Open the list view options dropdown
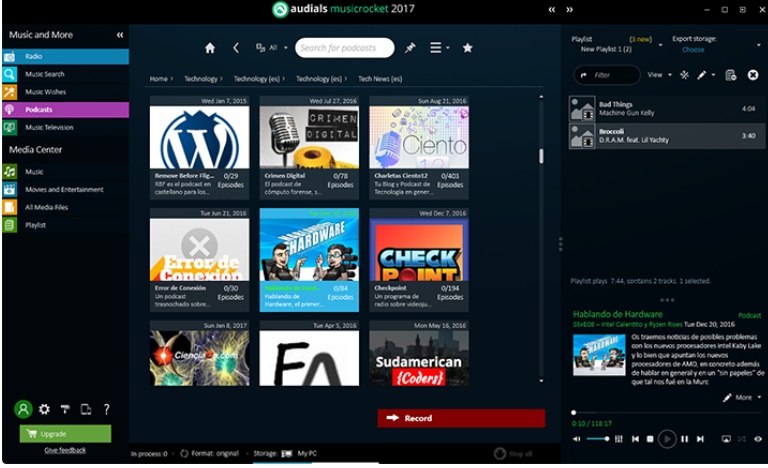This screenshot has height=468, width=768. 439,48
